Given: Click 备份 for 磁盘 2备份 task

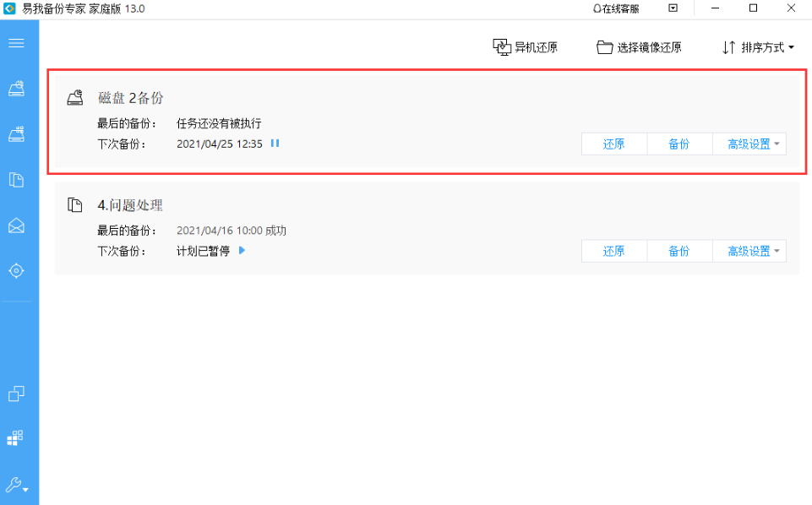Looking at the screenshot, I should point(679,144).
